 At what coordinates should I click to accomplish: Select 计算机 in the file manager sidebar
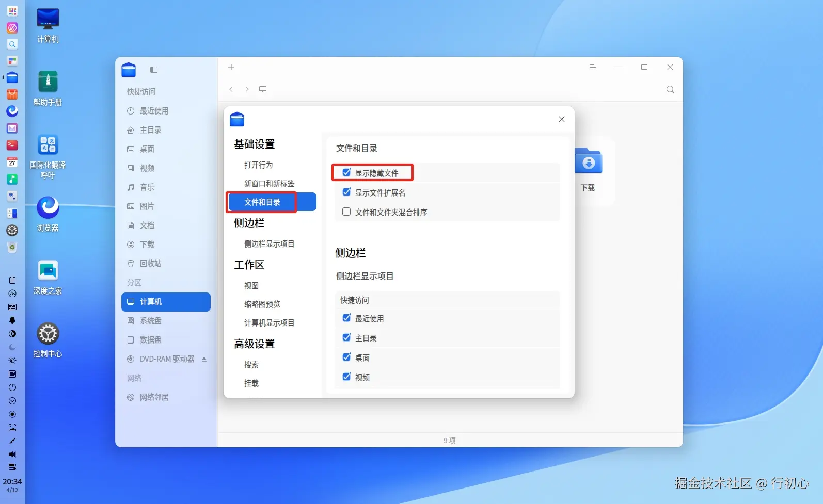[x=166, y=302]
